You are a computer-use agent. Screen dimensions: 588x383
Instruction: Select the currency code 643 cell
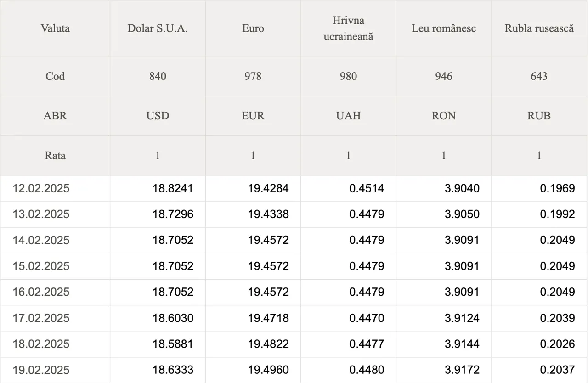539,76
